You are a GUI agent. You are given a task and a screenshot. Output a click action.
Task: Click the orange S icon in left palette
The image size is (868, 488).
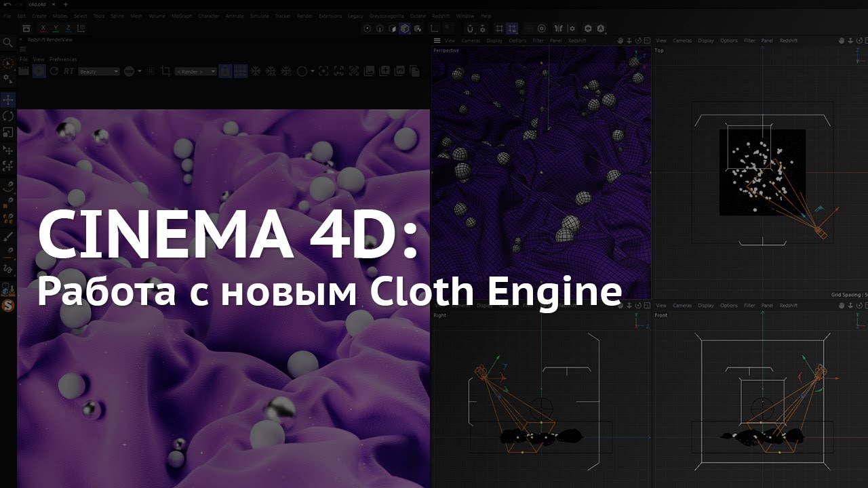click(x=8, y=306)
